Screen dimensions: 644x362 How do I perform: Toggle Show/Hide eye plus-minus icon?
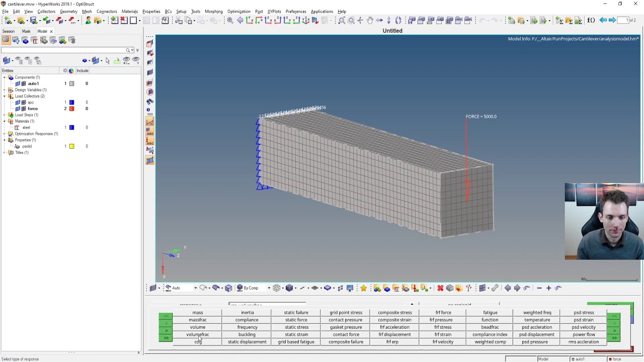pos(126,61)
